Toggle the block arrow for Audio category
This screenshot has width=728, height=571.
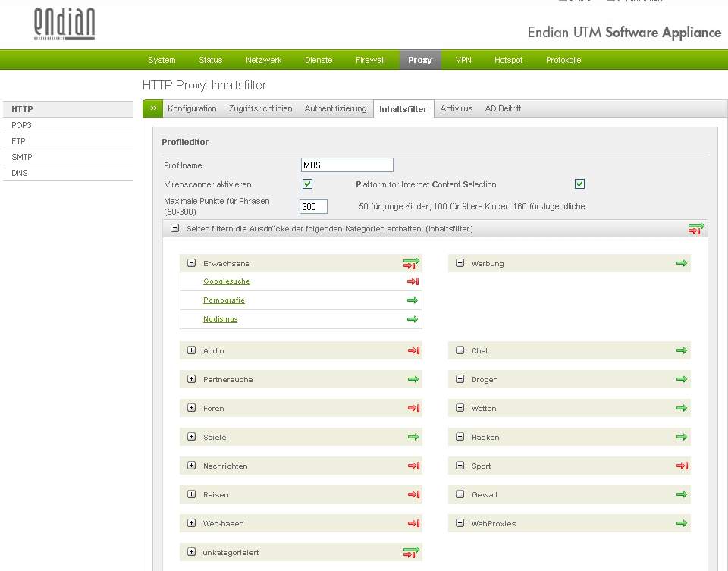click(413, 350)
